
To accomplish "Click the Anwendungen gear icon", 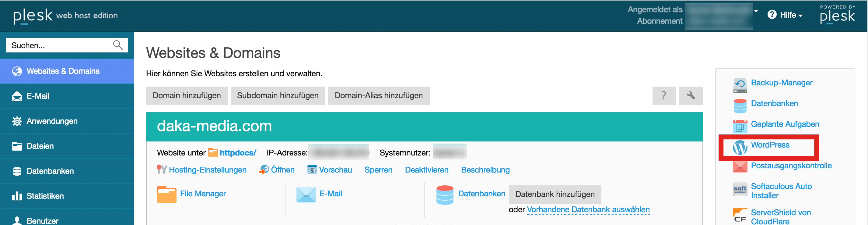I will coord(17,121).
